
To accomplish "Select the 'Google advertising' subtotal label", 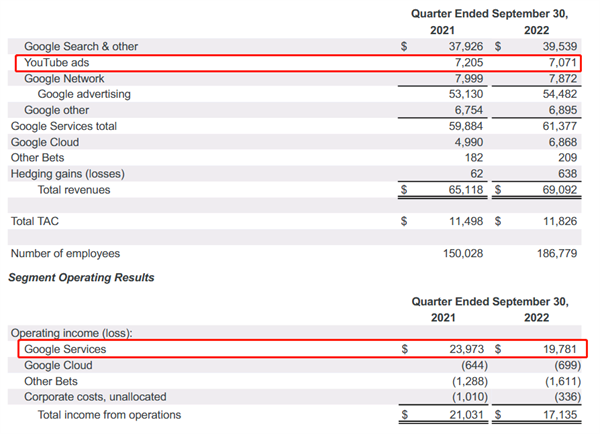I will coord(84,94).
